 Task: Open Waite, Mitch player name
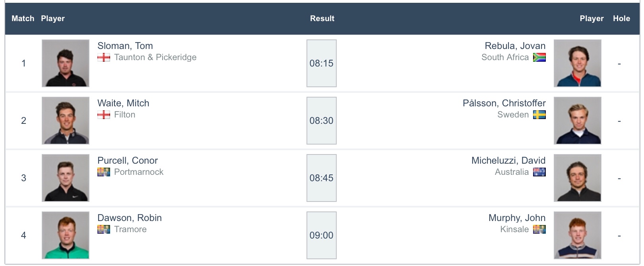(123, 103)
